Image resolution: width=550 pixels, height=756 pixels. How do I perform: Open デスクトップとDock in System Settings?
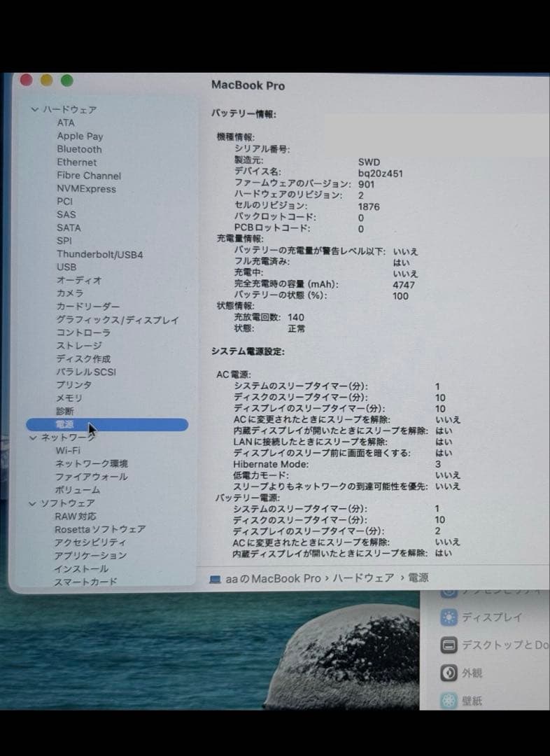(x=505, y=645)
